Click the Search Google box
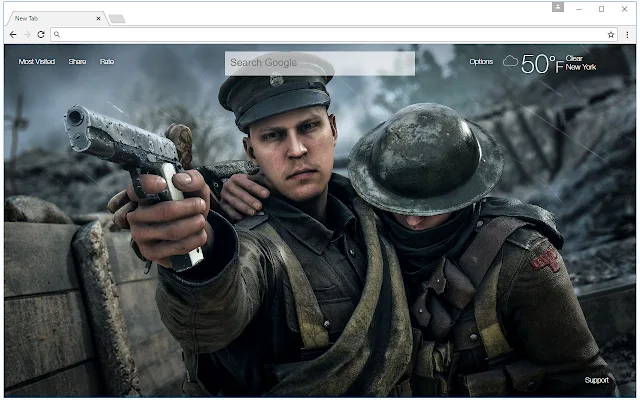The width and height of the screenshot is (640, 400). (x=320, y=63)
